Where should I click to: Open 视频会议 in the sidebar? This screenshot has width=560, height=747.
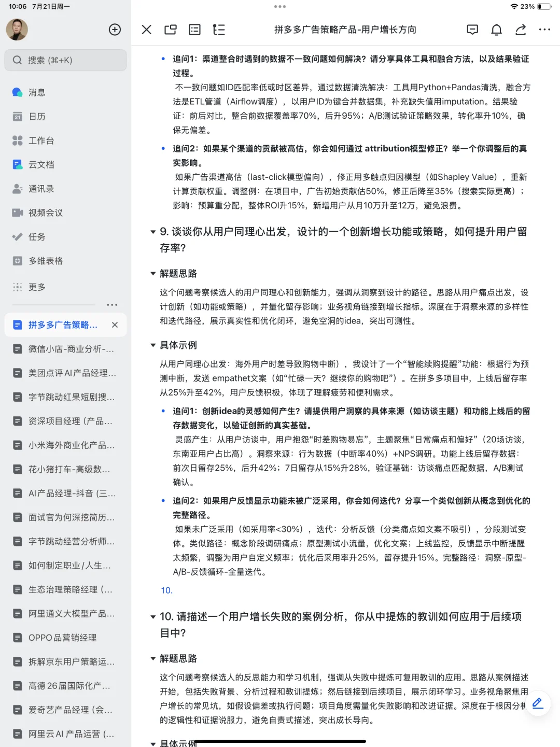coord(65,213)
